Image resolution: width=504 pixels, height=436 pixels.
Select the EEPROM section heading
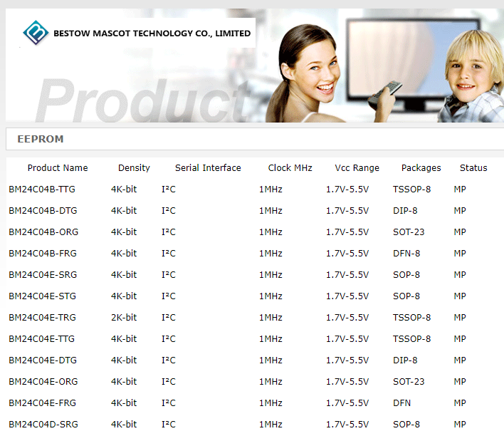pos(41,139)
